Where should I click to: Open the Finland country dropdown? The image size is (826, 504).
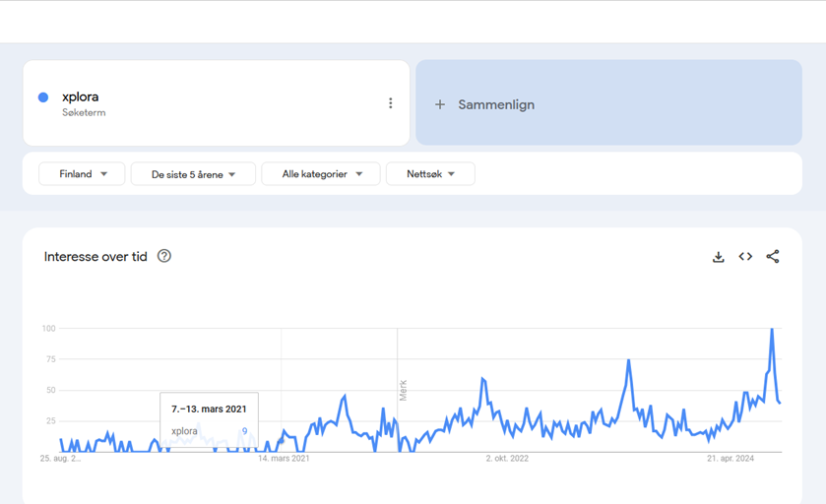[82, 174]
